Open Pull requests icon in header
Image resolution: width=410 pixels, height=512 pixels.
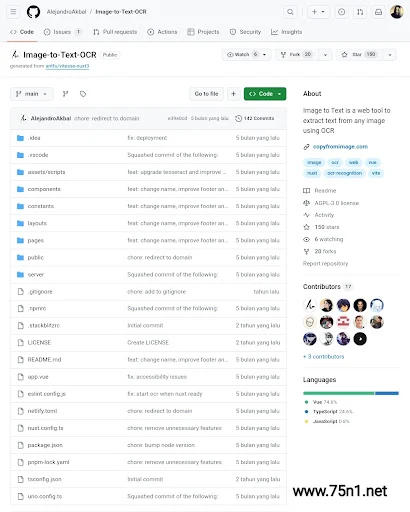[360, 12]
